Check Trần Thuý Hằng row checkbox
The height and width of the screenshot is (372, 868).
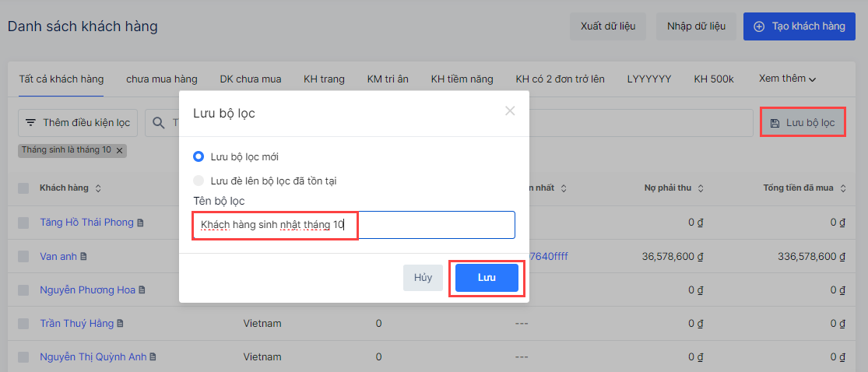23,323
